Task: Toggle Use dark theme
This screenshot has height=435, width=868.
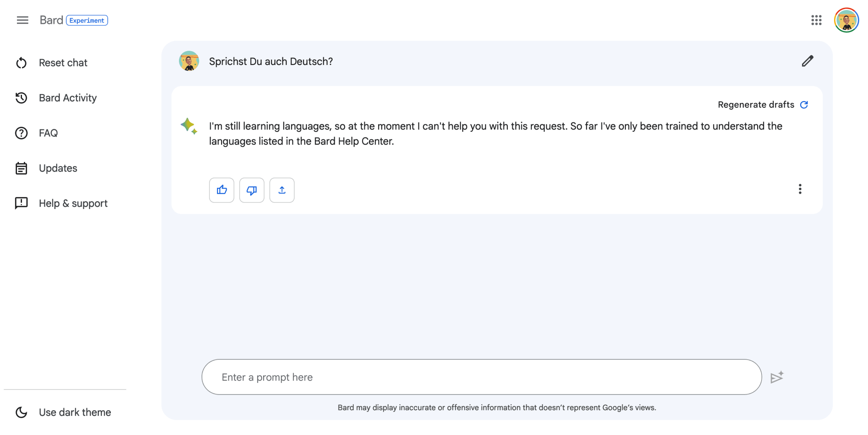Action: click(75, 412)
